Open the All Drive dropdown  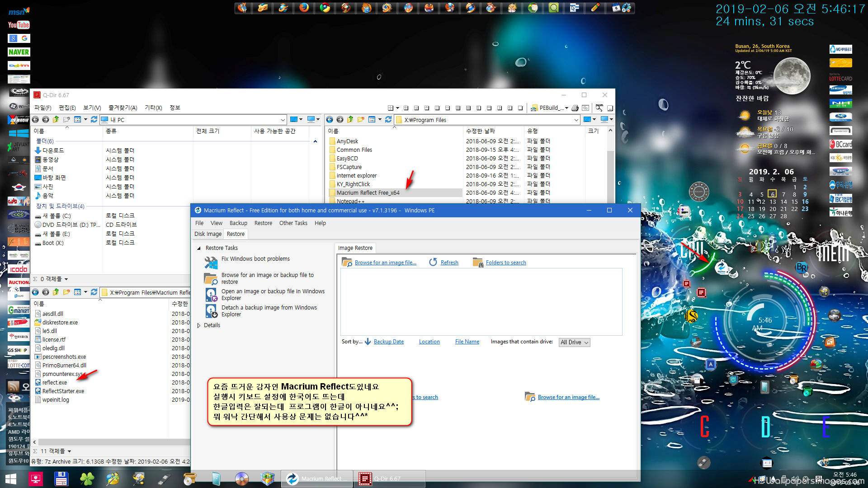pos(574,343)
